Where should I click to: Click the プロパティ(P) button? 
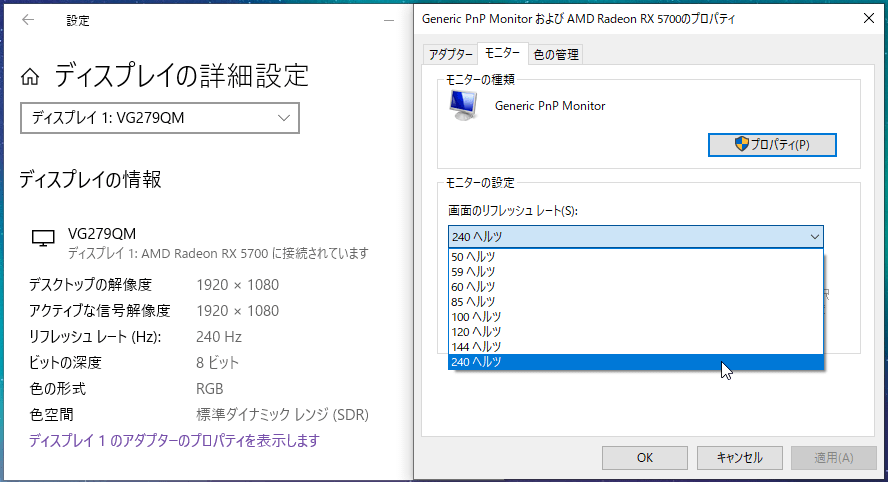pyautogui.click(x=772, y=144)
